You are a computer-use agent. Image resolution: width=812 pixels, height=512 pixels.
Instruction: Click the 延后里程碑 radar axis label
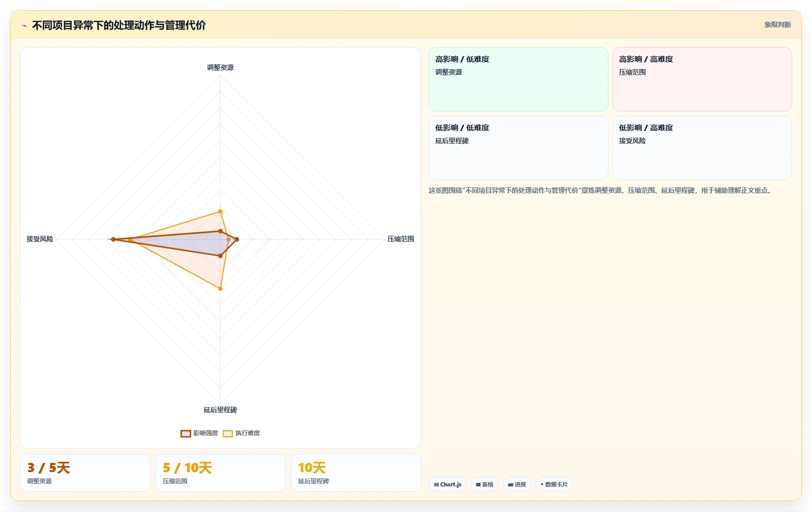[220, 410]
